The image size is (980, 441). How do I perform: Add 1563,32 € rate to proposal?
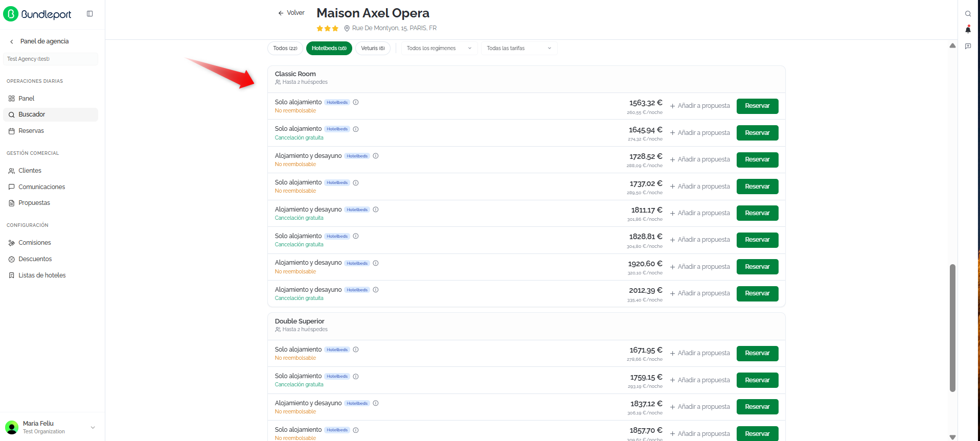pyautogui.click(x=700, y=106)
